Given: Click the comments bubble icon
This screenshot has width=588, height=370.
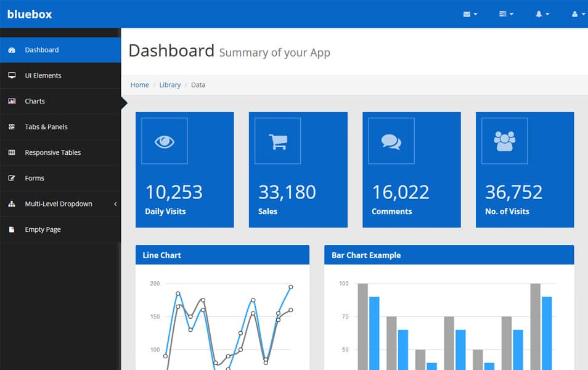Looking at the screenshot, I should [x=391, y=141].
